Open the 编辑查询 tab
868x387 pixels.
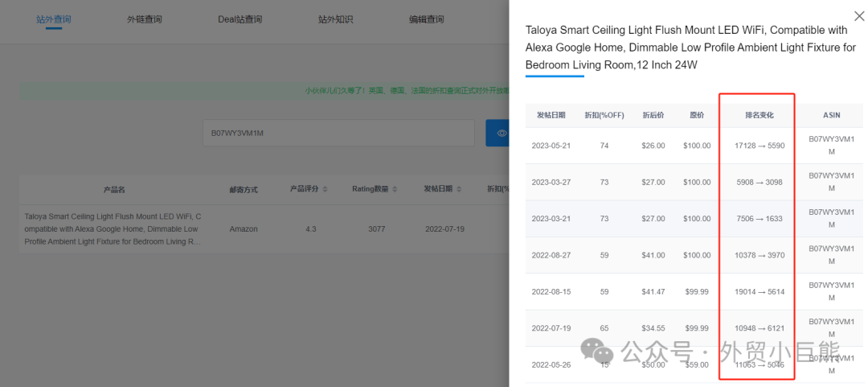click(426, 19)
